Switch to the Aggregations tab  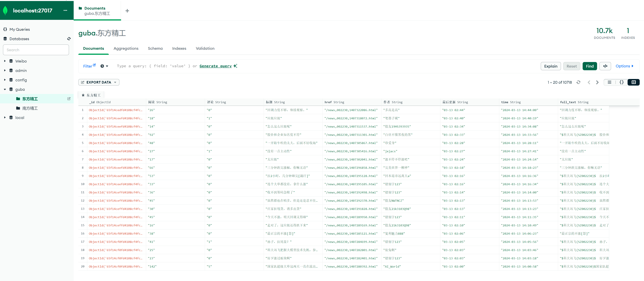click(126, 48)
